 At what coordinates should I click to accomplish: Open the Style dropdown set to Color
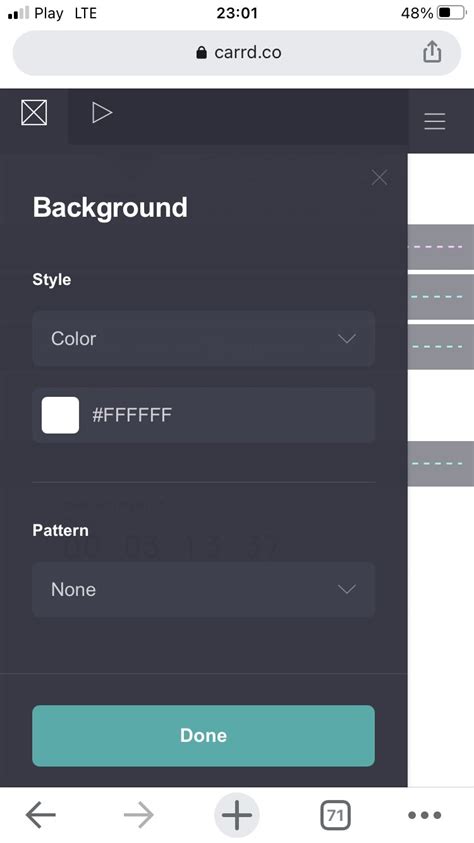click(x=203, y=339)
